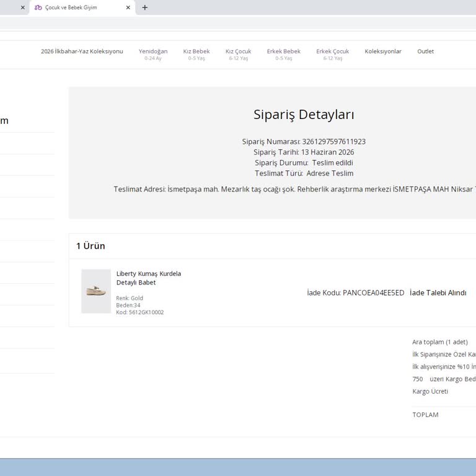This screenshot has width=476, height=476.
Task: Open the Yenidoğan category
Action: pos(153,55)
